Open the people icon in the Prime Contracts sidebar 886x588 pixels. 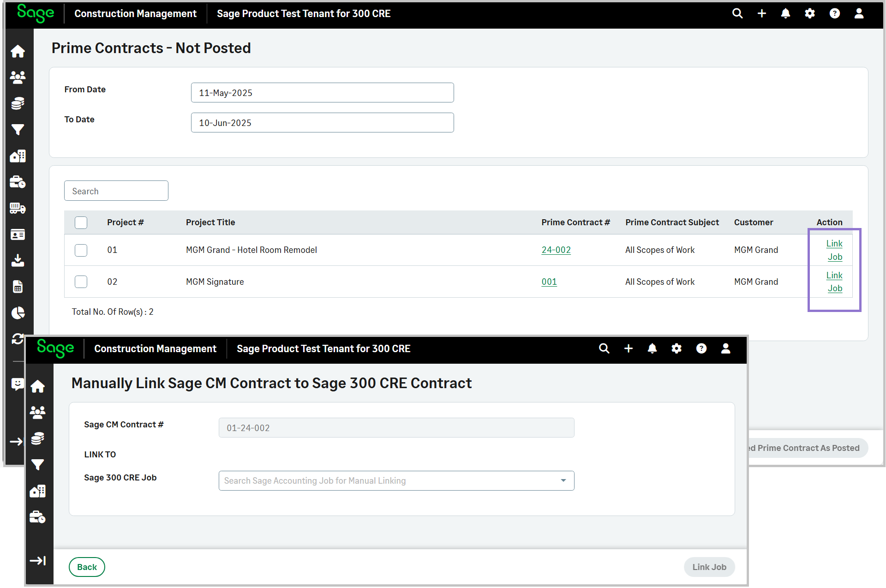click(x=18, y=77)
